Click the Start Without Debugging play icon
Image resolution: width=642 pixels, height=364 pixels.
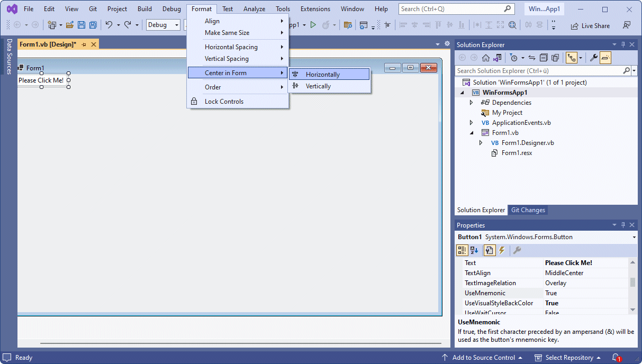(x=313, y=25)
